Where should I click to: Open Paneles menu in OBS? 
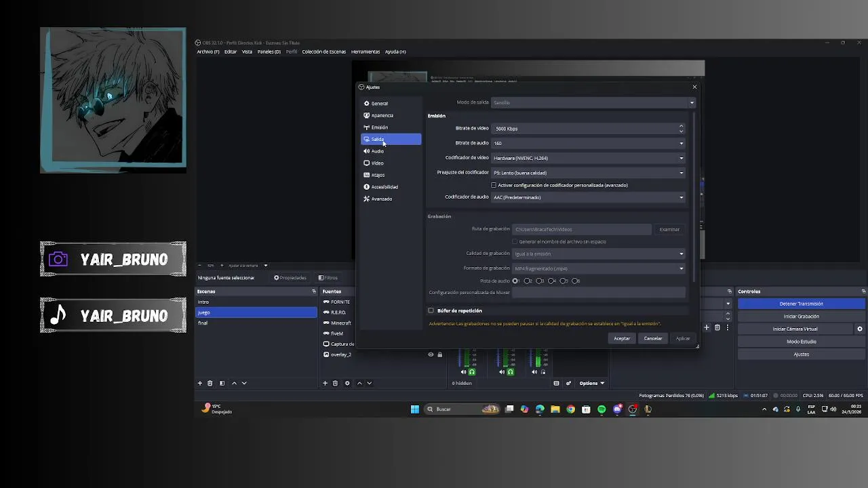pyautogui.click(x=269, y=52)
